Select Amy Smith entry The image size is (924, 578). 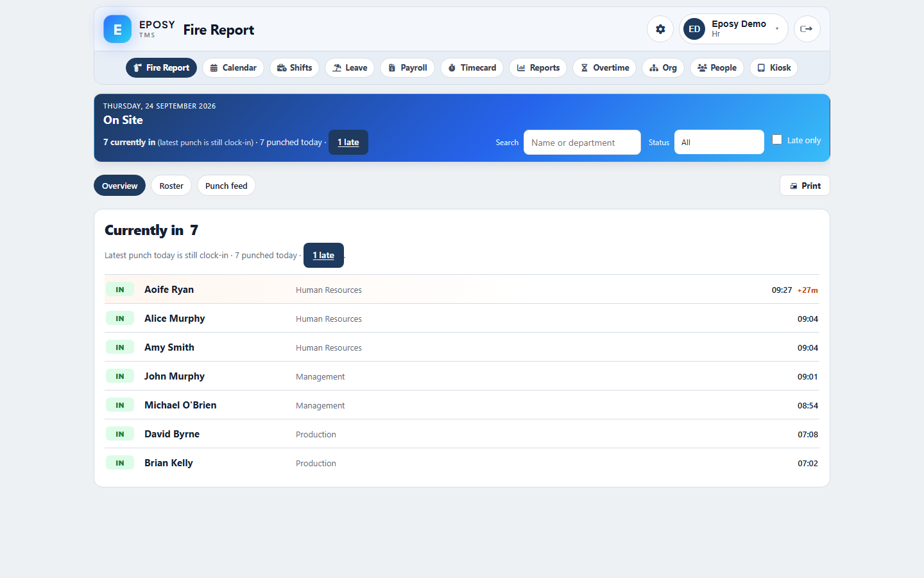[x=169, y=347]
